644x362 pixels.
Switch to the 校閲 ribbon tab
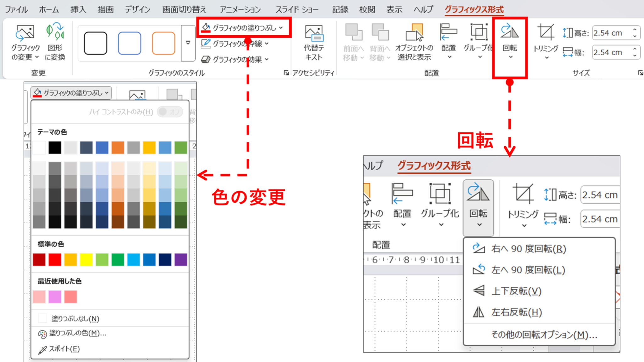tap(367, 9)
